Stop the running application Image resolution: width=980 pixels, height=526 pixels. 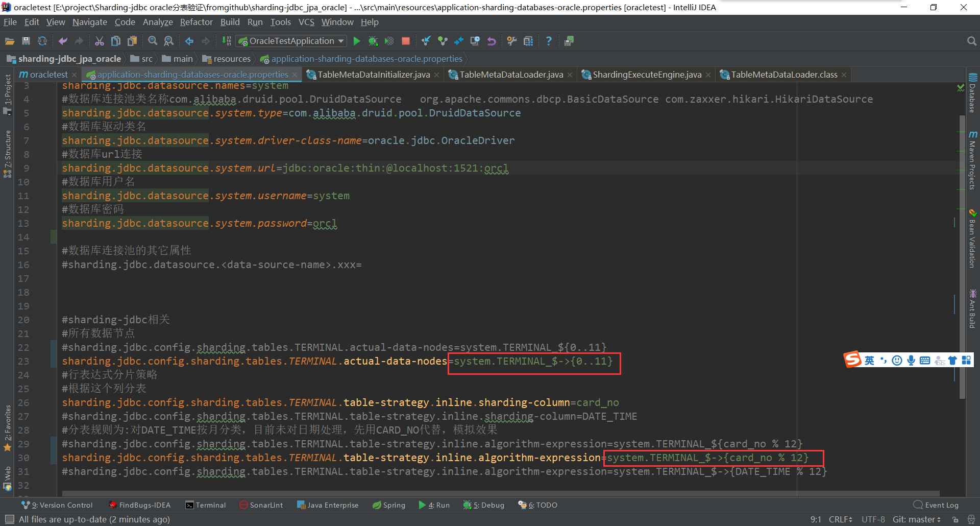tap(405, 41)
